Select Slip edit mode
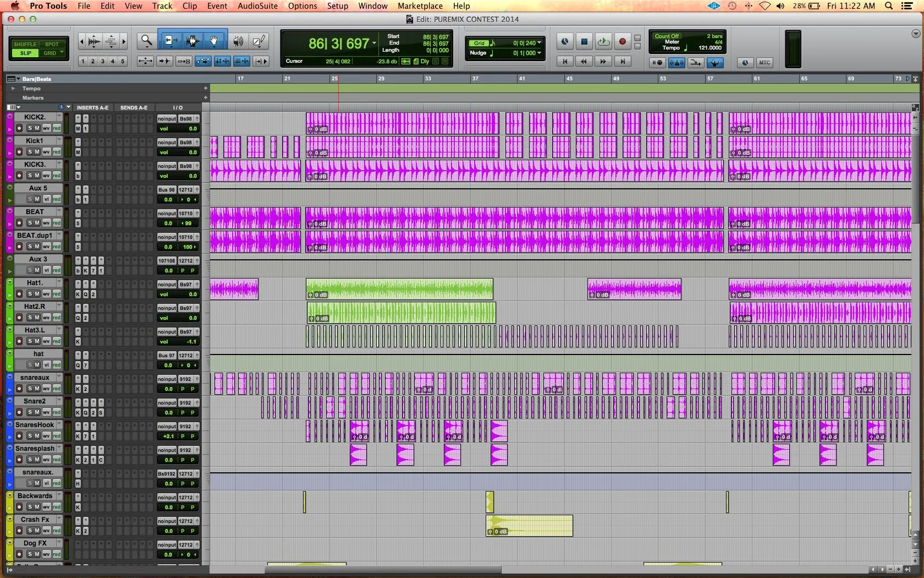Screen dimensions: 924x578 point(25,53)
